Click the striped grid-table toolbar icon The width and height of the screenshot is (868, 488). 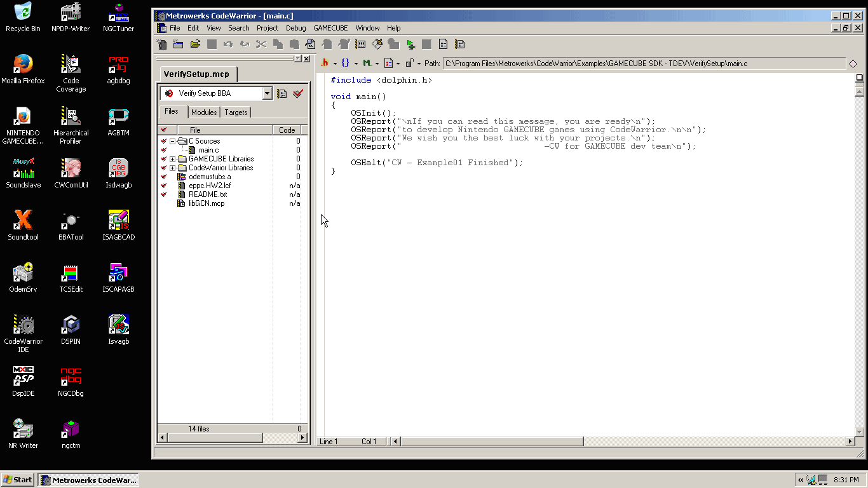pyautogui.click(x=360, y=44)
